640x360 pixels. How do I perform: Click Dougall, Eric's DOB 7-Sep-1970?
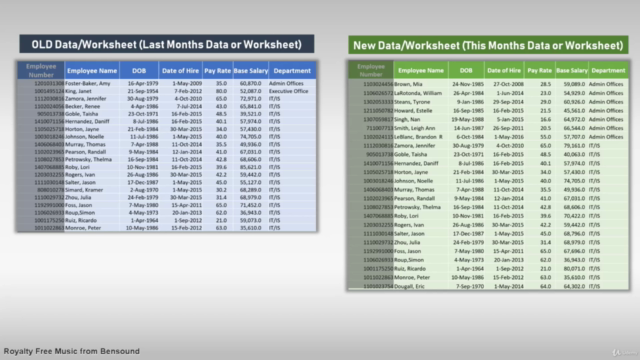470,287
